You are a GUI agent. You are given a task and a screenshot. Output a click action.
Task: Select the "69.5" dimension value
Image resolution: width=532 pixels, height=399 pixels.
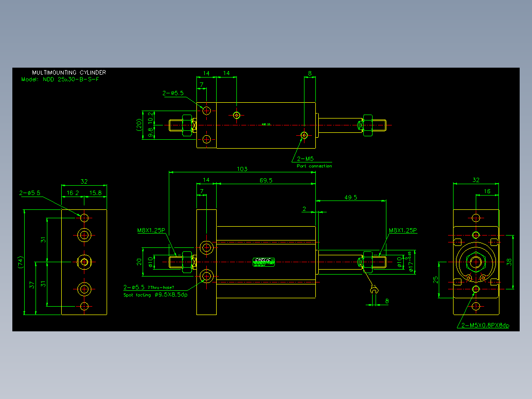pyautogui.click(x=266, y=180)
